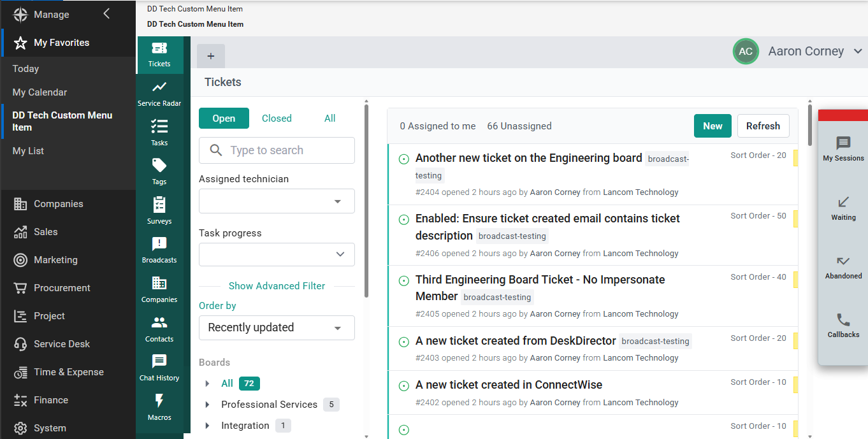
Task: Select the Open tickets filter
Action: (x=224, y=119)
